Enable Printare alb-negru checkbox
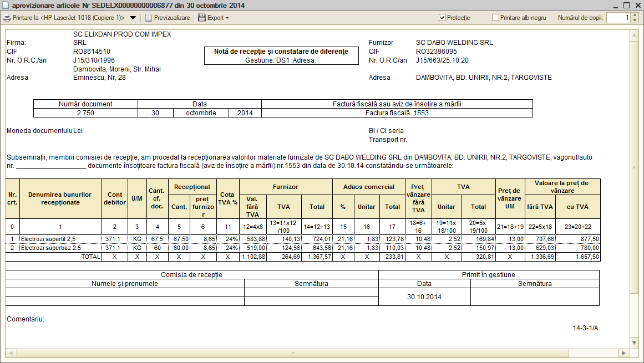Image resolution: width=644 pixels, height=363 pixels. [x=495, y=18]
